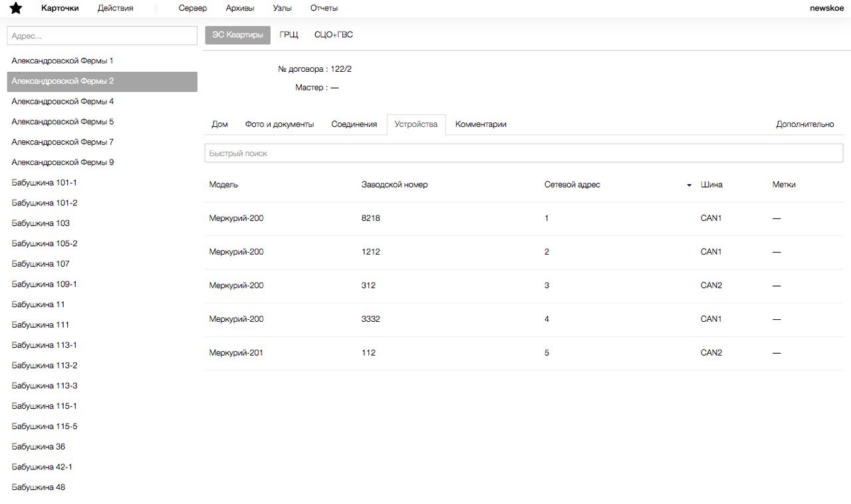Select the СЦО+ГВС button
851x504 pixels.
pyautogui.click(x=334, y=35)
